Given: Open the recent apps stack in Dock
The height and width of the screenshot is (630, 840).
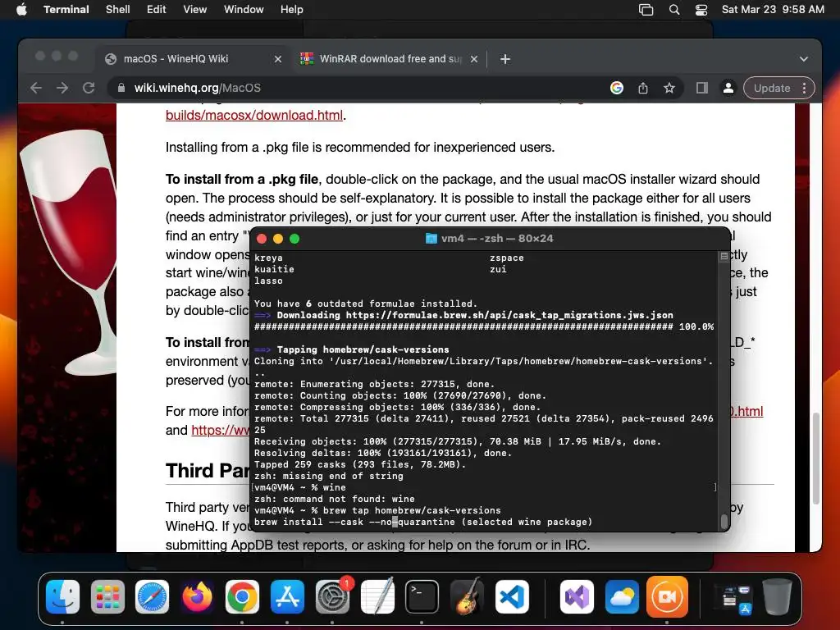Looking at the screenshot, I should coord(734,597).
